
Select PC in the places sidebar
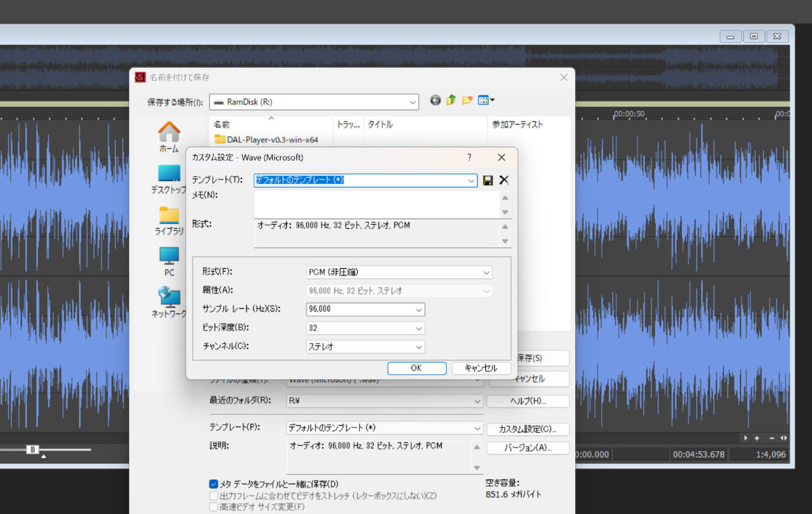click(x=168, y=262)
